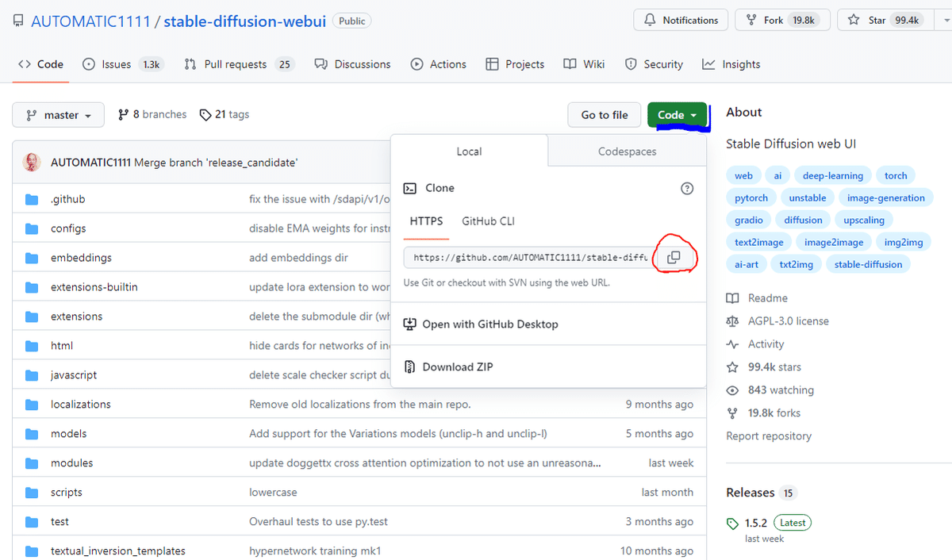Open the embeddings folder
The height and width of the screenshot is (560, 952).
[x=81, y=258]
